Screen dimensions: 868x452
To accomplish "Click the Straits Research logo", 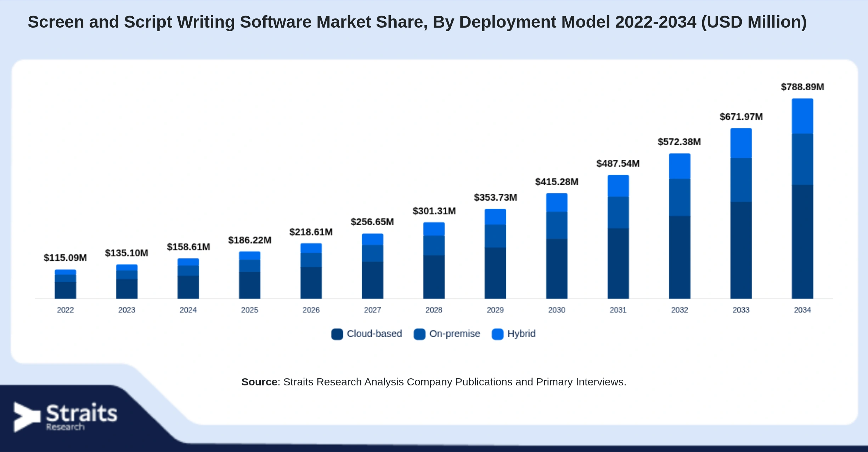I will tap(66, 417).
